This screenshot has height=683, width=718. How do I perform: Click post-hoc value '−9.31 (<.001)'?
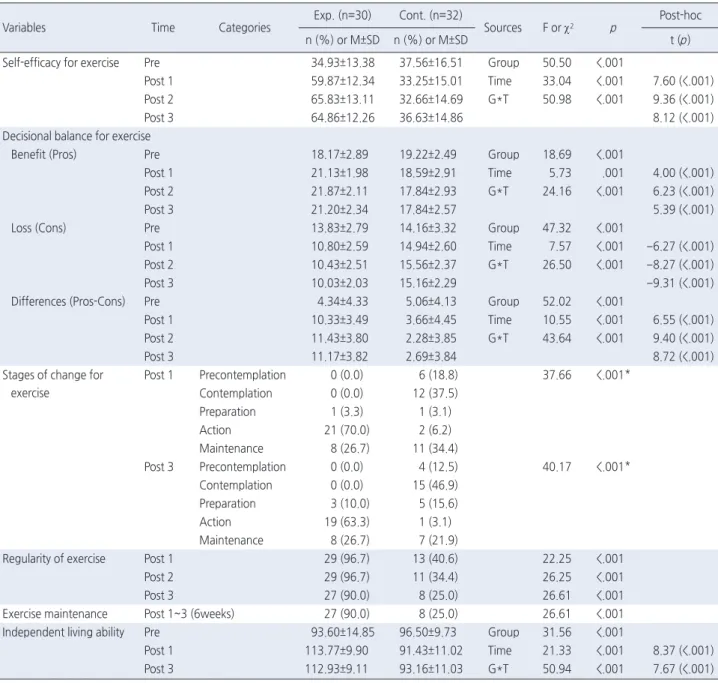(680, 283)
